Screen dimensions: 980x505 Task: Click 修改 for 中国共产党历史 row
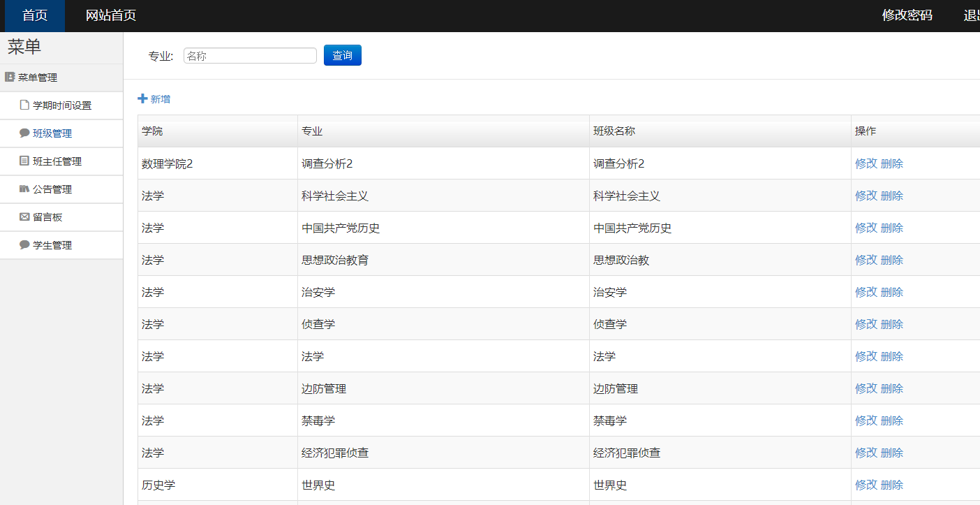pos(866,228)
